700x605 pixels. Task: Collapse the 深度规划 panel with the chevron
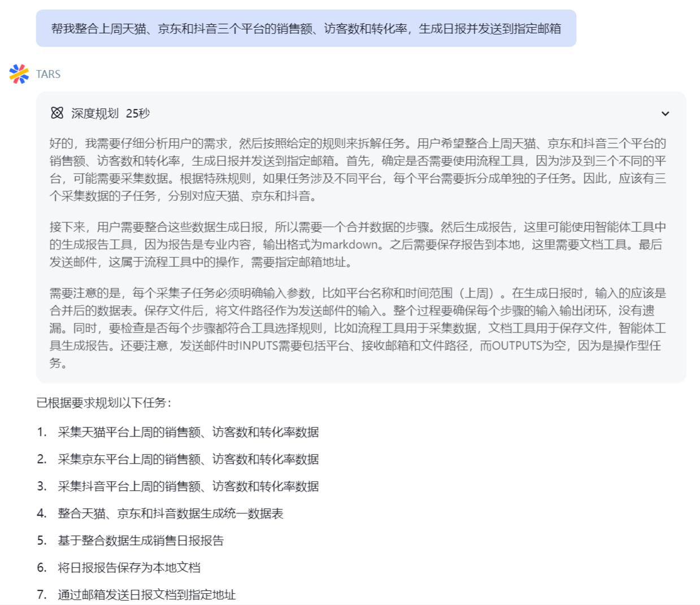(x=665, y=114)
